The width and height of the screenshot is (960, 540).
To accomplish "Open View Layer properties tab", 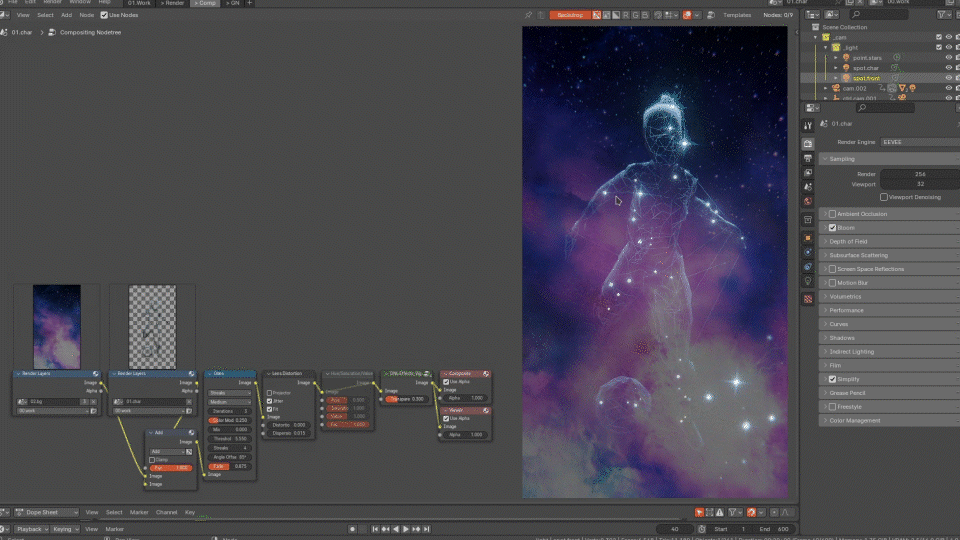I will click(x=808, y=173).
